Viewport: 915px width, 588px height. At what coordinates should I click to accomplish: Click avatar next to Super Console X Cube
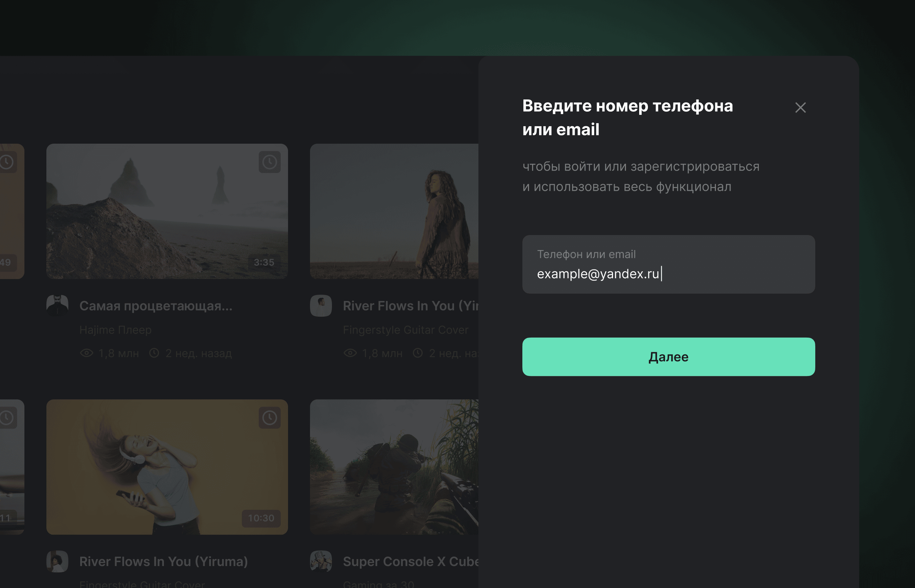click(321, 561)
